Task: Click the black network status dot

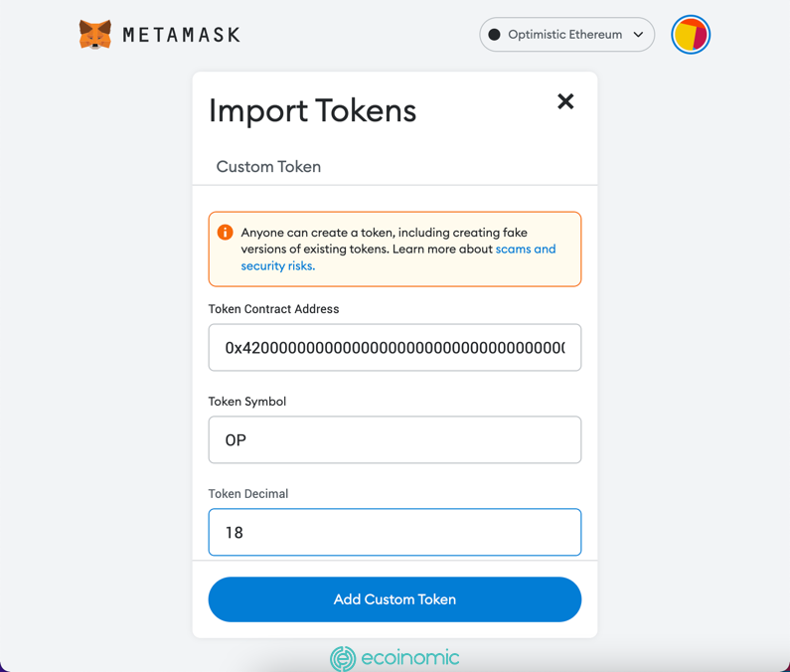Action: [x=494, y=35]
